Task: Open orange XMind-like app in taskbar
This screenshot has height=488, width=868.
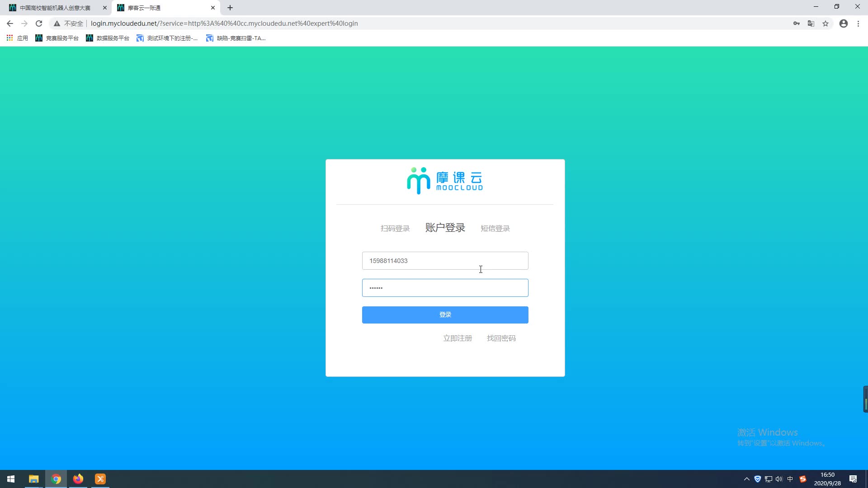Action: click(x=100, y=479)
